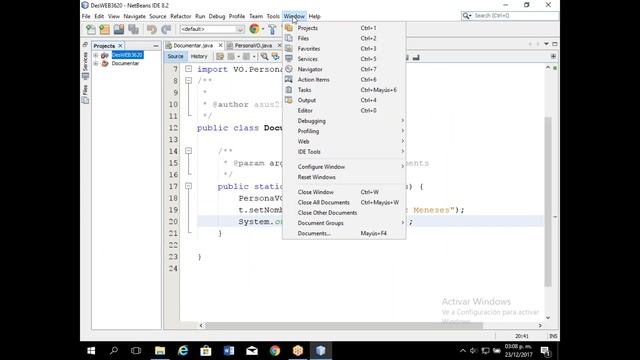The height and width of the screenshot is (360, 640).
Task: Switch to the Source view button
Action: 176,57
